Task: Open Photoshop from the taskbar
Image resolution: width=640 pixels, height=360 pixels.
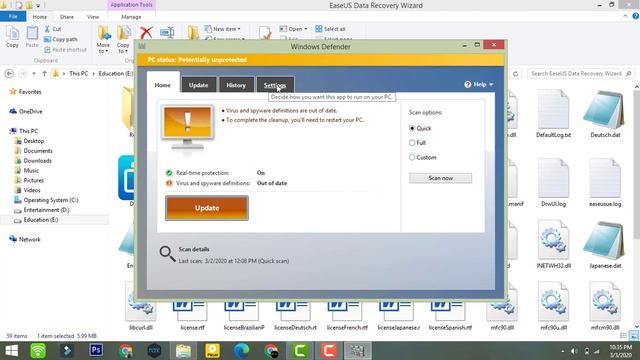Action: click(x=96, y=351)
